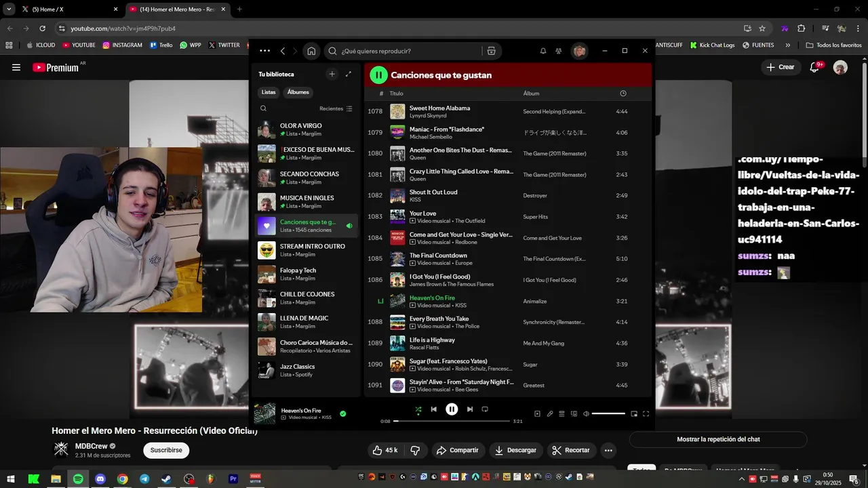
Task: Toggle shuffle in Spotify player
Action: 418,409
